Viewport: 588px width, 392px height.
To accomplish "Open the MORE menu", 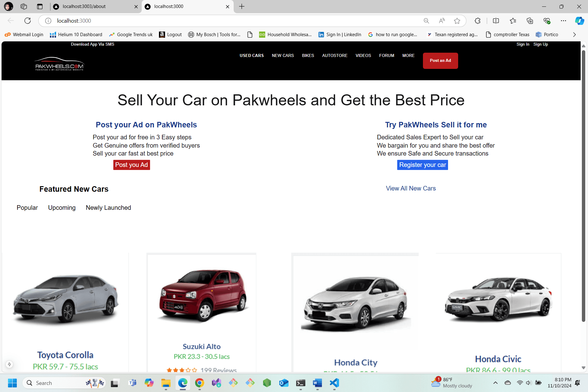I will (408, 55).
